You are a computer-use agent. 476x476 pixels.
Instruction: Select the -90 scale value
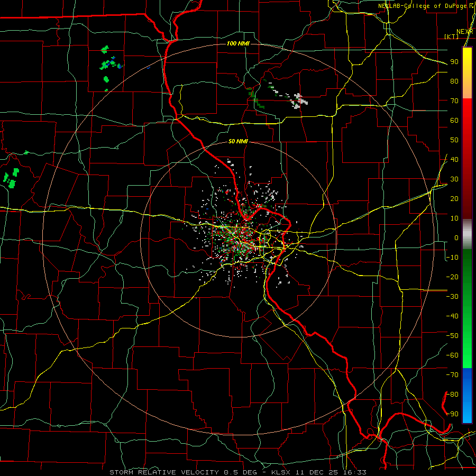(x=452, y=414)
